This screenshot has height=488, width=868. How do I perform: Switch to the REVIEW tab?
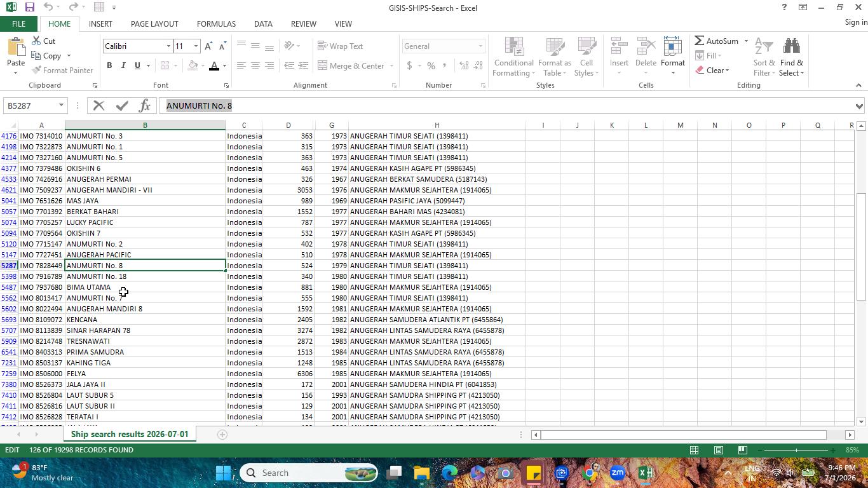point(303,24)
